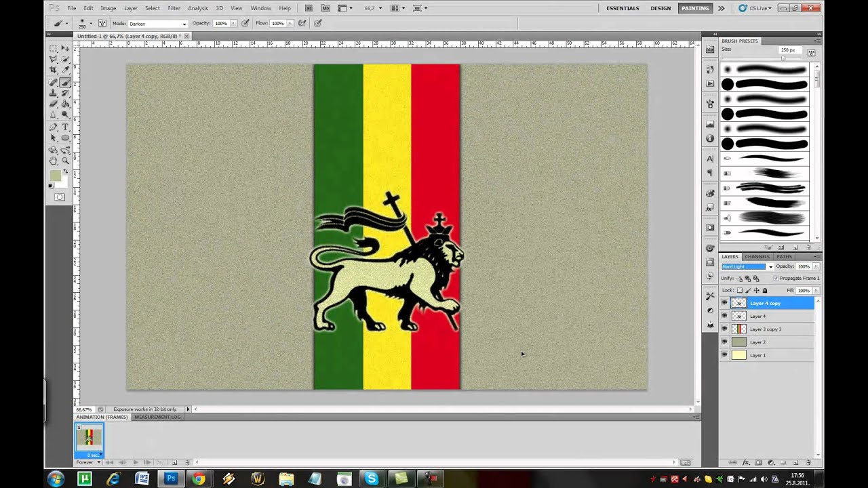The height and width of the screenshot is (488, 868).
Task: Expand more workspaces chevron
Action: (x=721, y=8)
